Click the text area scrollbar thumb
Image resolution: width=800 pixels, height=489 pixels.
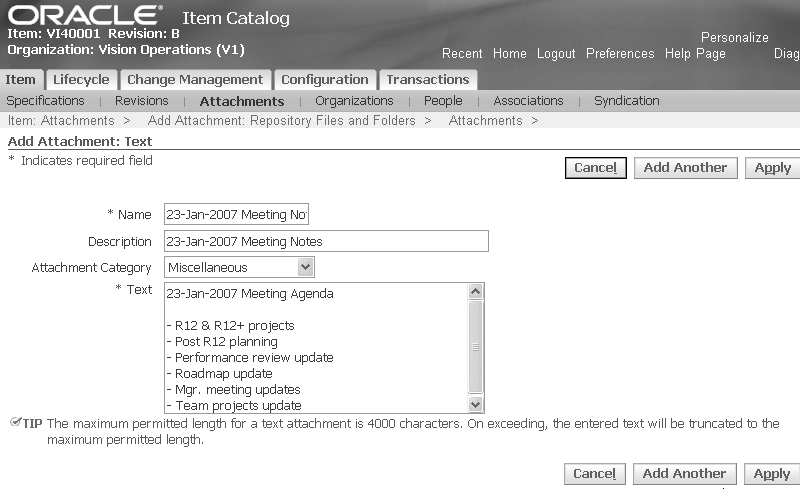tap(476, 347)
